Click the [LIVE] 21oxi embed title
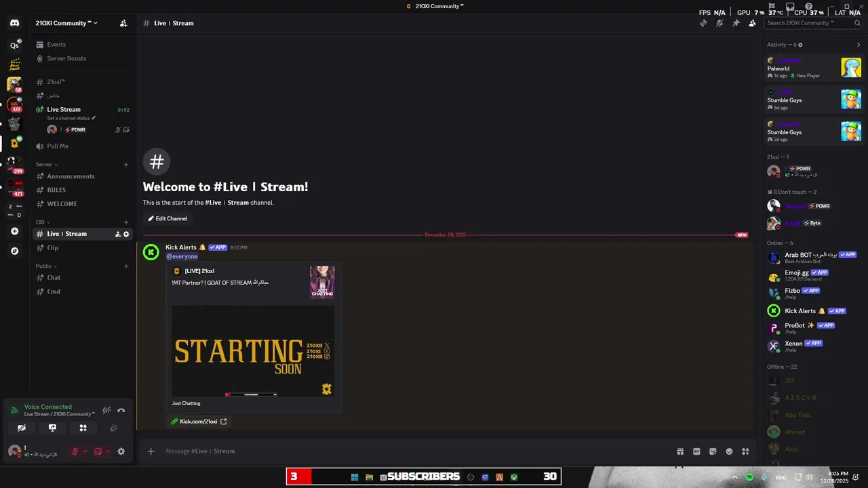Image resolution: width=868 pixels, height=488 pixels. click(x=199, y=271)
